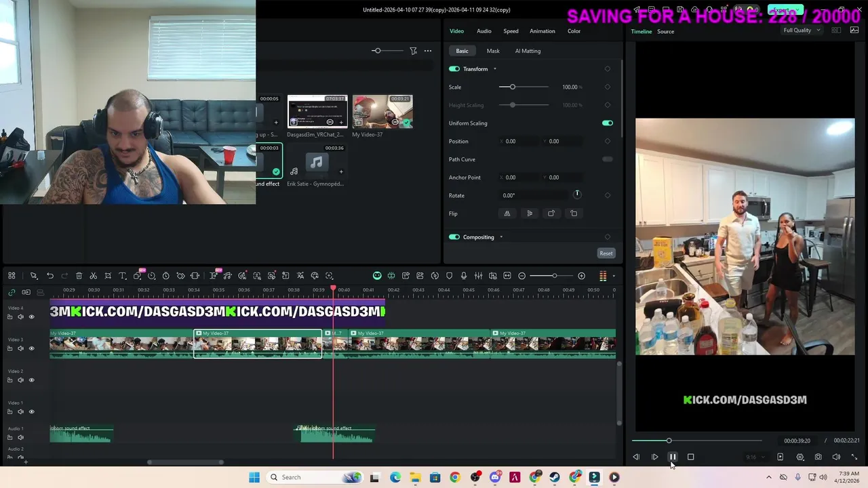The image size is (868, 488).
Task: Stop preview playback
Action: pos(690,457)
